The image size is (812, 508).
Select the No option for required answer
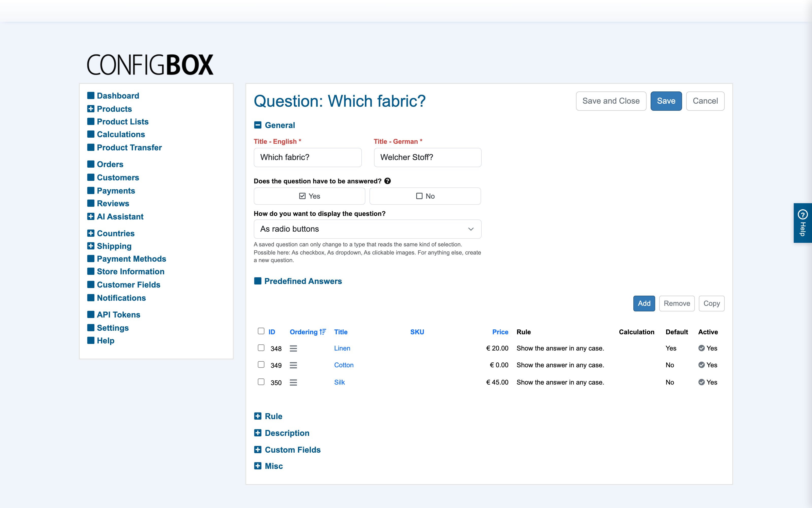[x=425, y=196]
